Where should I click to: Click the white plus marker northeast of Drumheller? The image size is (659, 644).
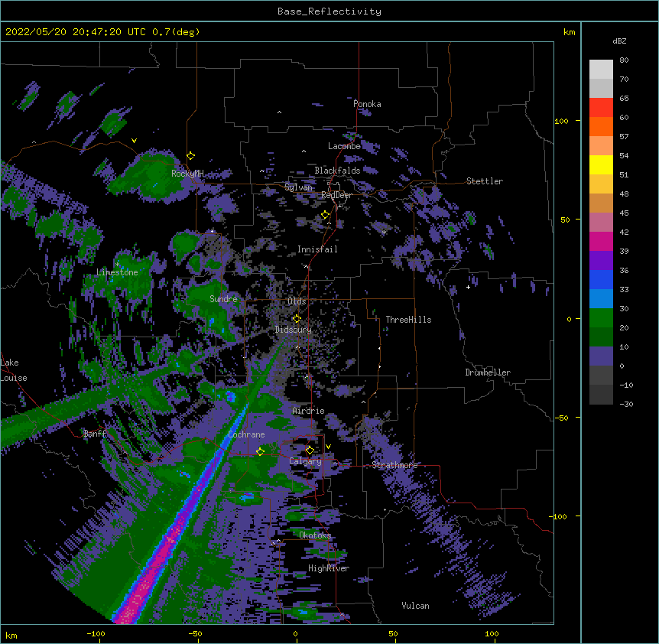[468, 287]
